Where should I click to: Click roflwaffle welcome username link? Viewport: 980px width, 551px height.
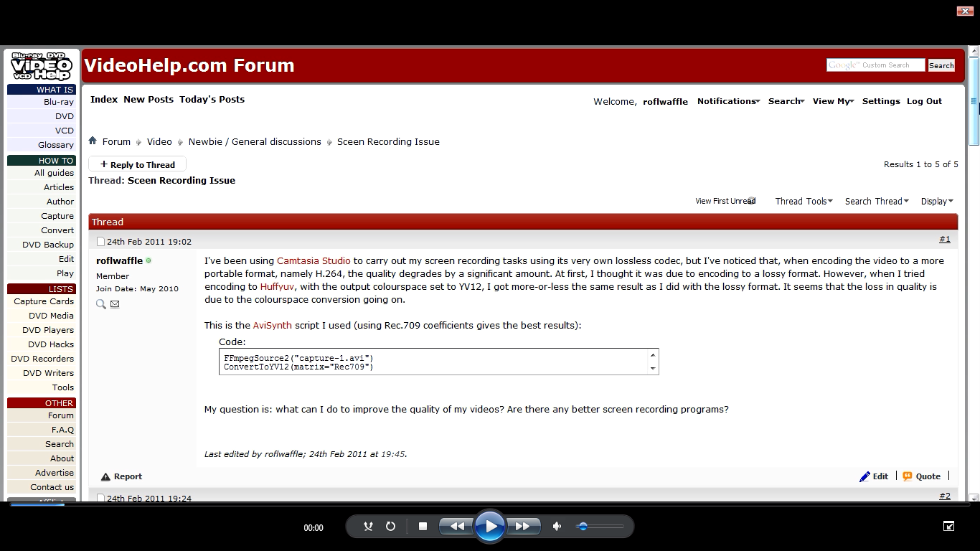(665, 102)
